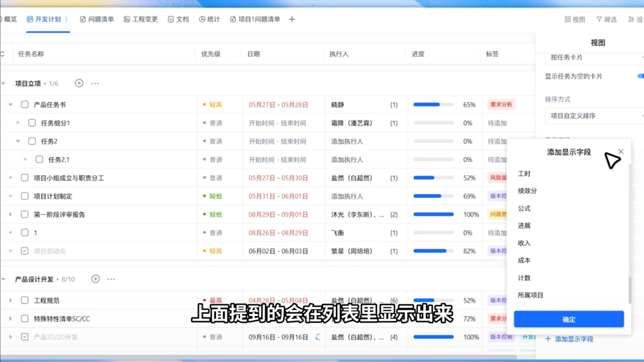The width and height of the screenshot is (644, 362).
Task: Click the 100% progress bar of 第一阶段评审报告
Action: tap(433, 214)
